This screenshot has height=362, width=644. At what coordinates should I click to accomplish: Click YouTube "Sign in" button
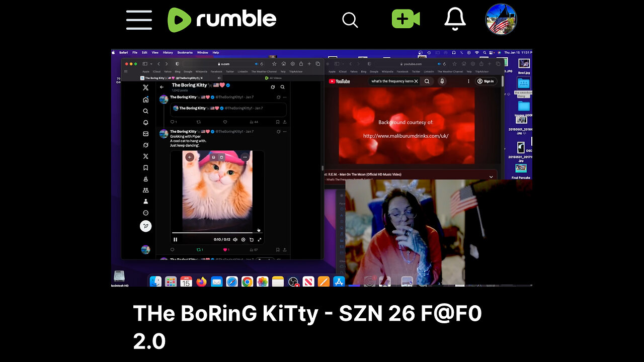coord(486,81)
